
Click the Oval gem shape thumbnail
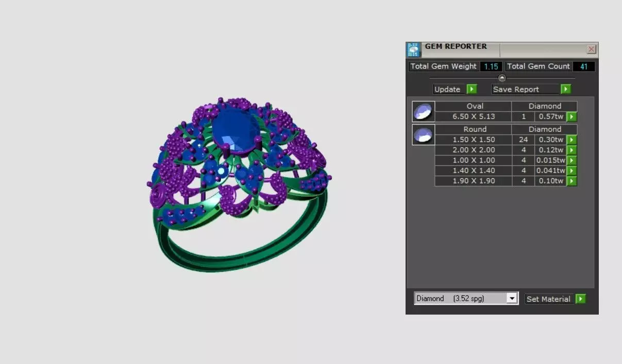[424, 111]
